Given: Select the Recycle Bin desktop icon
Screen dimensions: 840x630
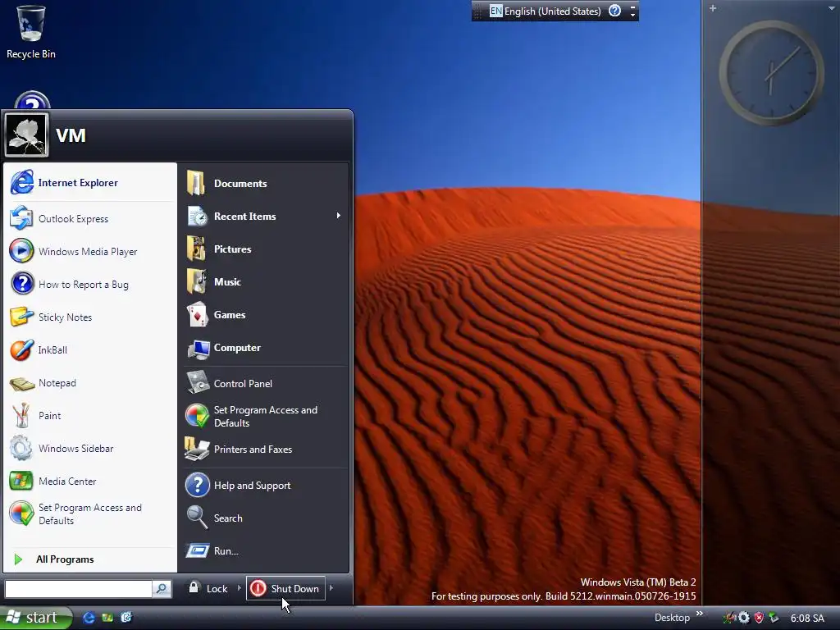Looking at the screenshot, I should coord(30,32).
